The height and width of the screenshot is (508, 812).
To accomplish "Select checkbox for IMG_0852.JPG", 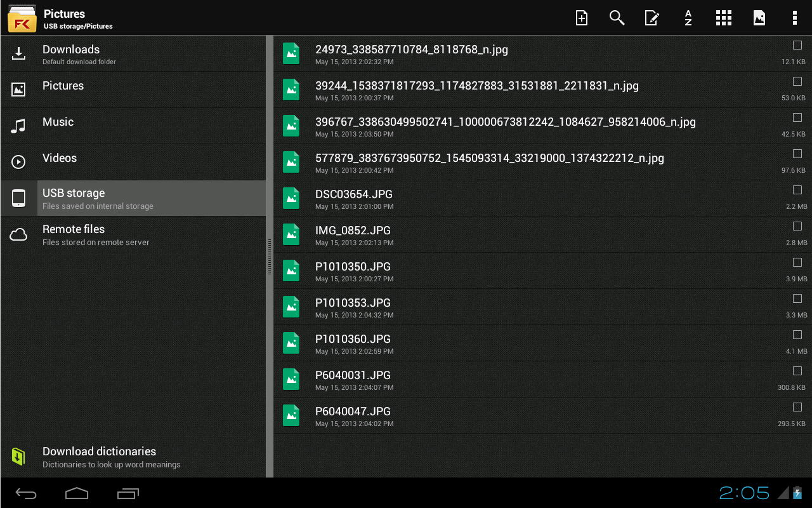I will (x=797, y=226).
